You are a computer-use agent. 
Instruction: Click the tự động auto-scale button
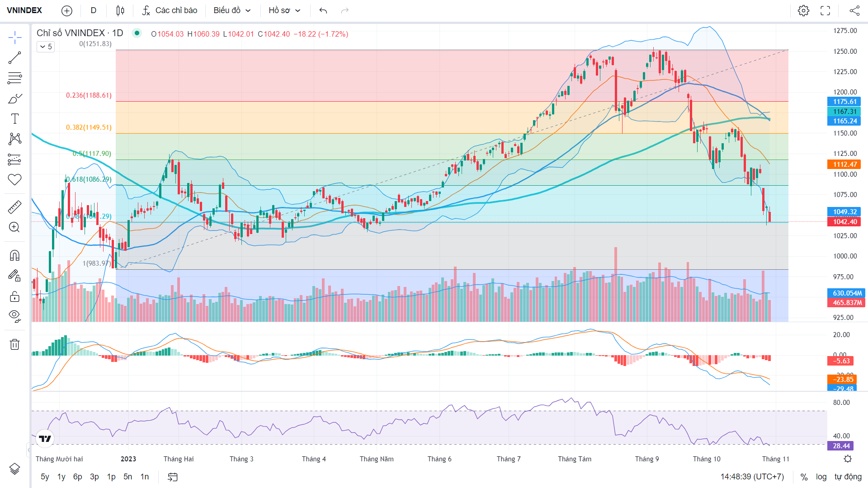[848, 477]
